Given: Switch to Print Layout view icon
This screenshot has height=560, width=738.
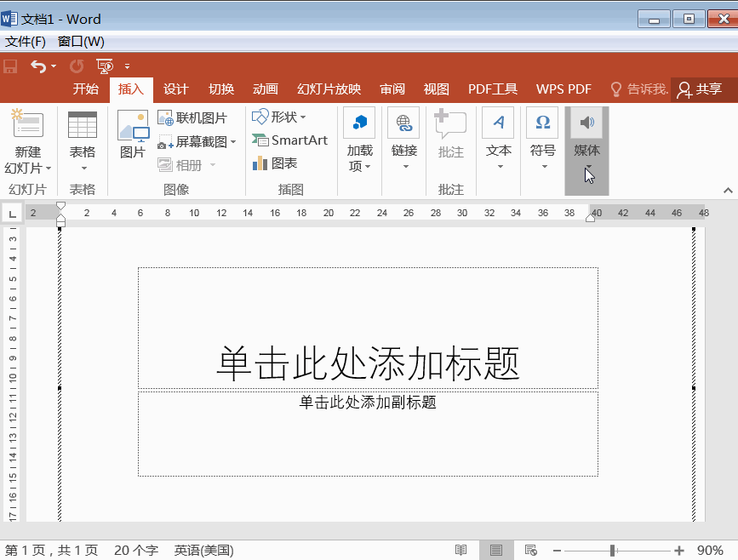Looking at the screenshot, I should pos(496,550).
